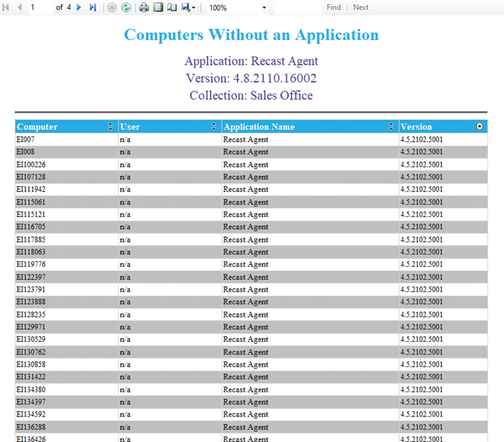
Task: Expand the zoom level 100% dropdown
Action: 264,8
